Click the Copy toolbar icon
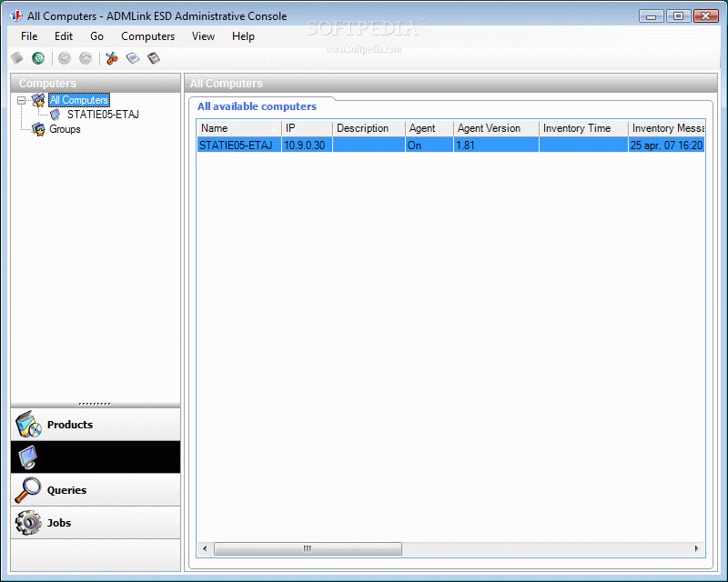The width and height of the screenshot is (728, 582). 133,58
